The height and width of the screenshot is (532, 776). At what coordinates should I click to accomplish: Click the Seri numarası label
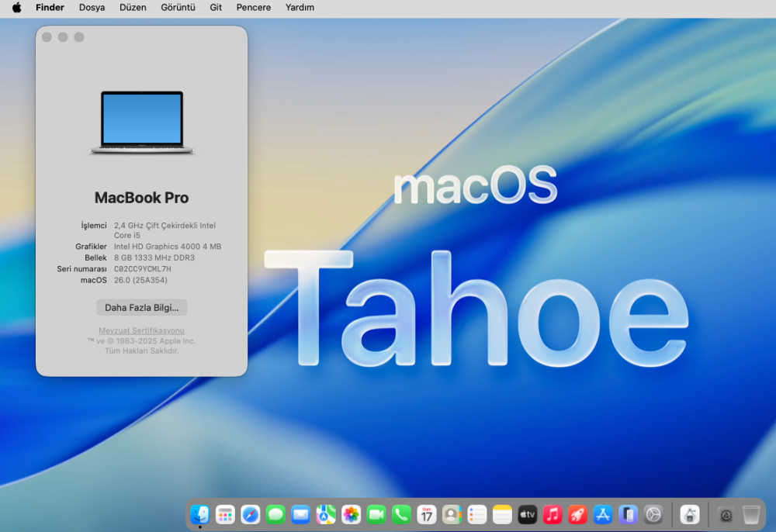(81, 269)
